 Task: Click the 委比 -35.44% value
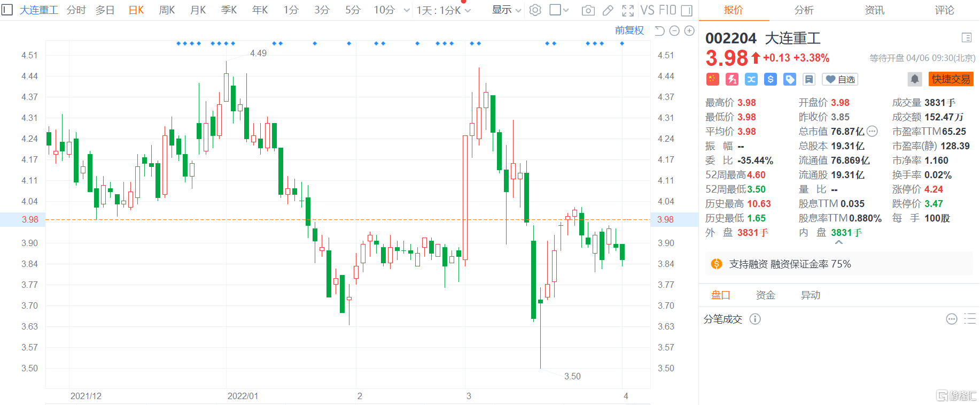[x=755, y=161]
